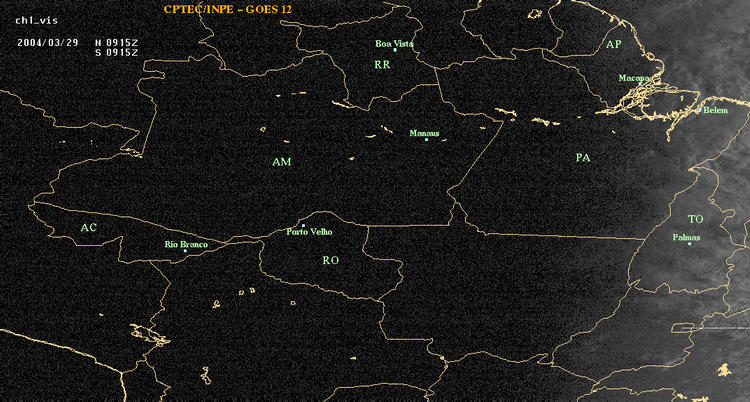The height and width of the screenshot is (402, 750).
Task: Click the Palmas city label
Action: [x=686, y=237]
